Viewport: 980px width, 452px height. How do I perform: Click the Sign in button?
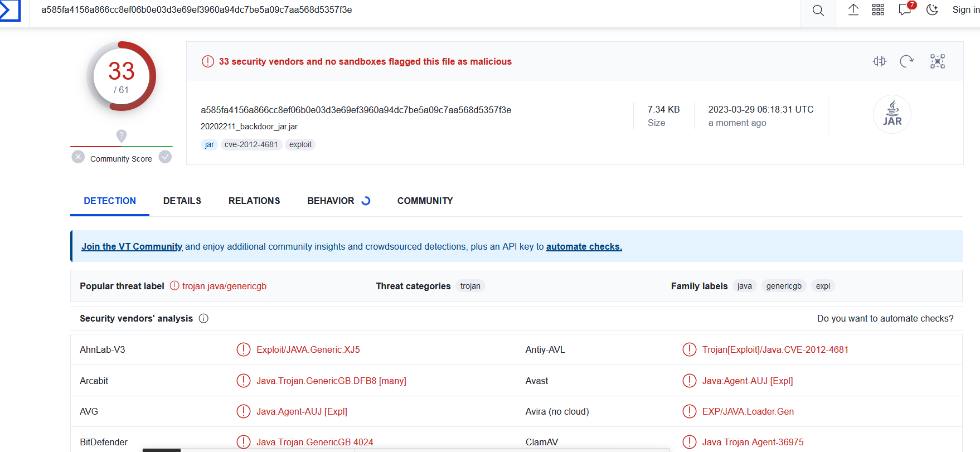click(x=966, y=9)
